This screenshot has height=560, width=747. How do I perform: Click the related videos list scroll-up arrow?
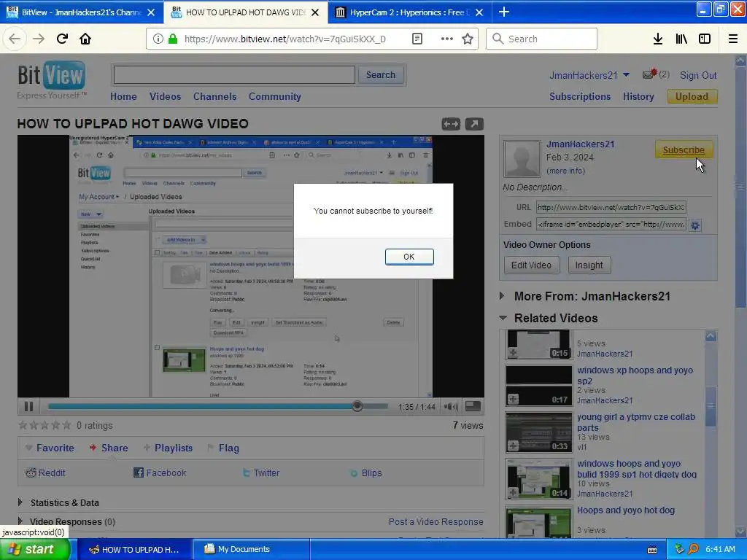point(711,336)
